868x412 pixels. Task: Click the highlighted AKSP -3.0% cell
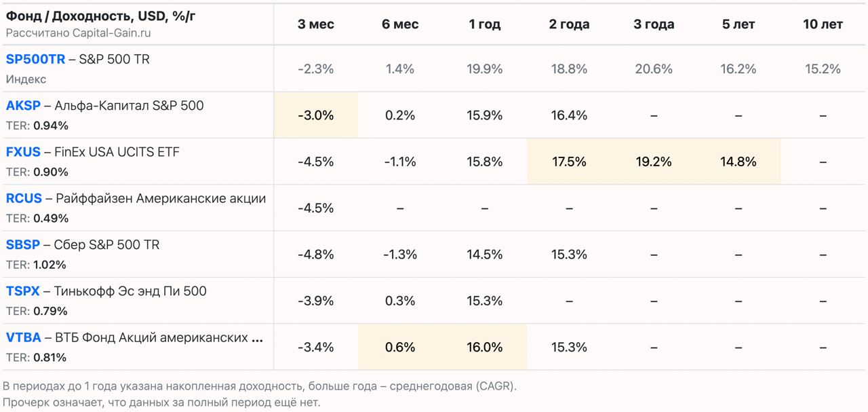coord(316,115)
